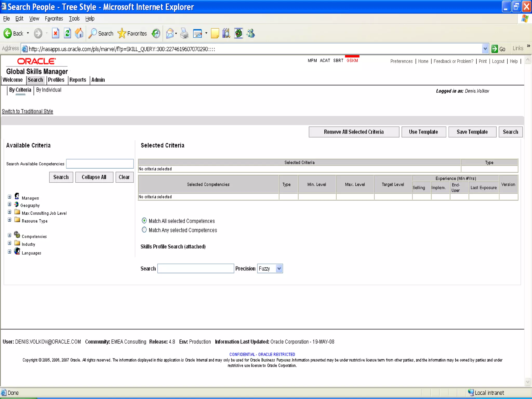Open the Precision Fuzzy dropdown
This screenshot has height=399, width=532.
(x=279, y=268)
